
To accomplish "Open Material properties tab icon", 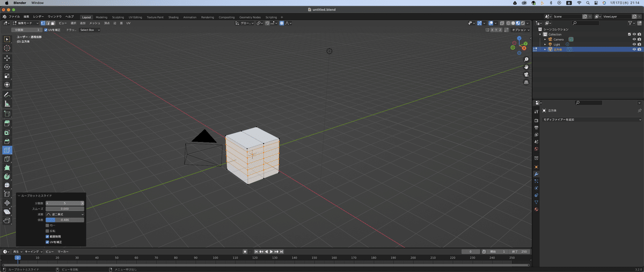I will (536, 209).
